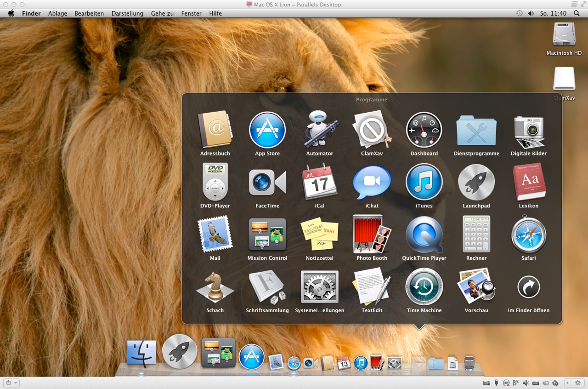The width and height of the screenshot is (588, 389).
Task: Open the Lexikon dictionary app
Action: click(x=529, y=182)
